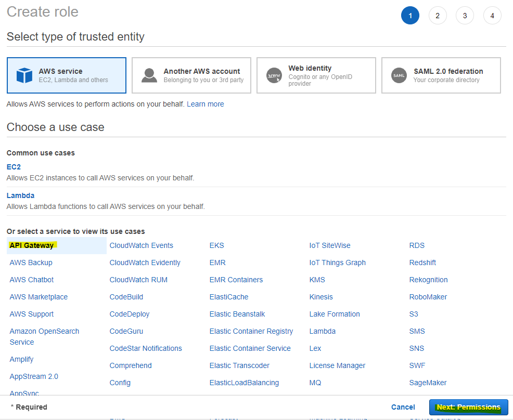Click the Another AWS account person icon
The width and height of the screenshot is (513, 420).
[x=149, y=75]
